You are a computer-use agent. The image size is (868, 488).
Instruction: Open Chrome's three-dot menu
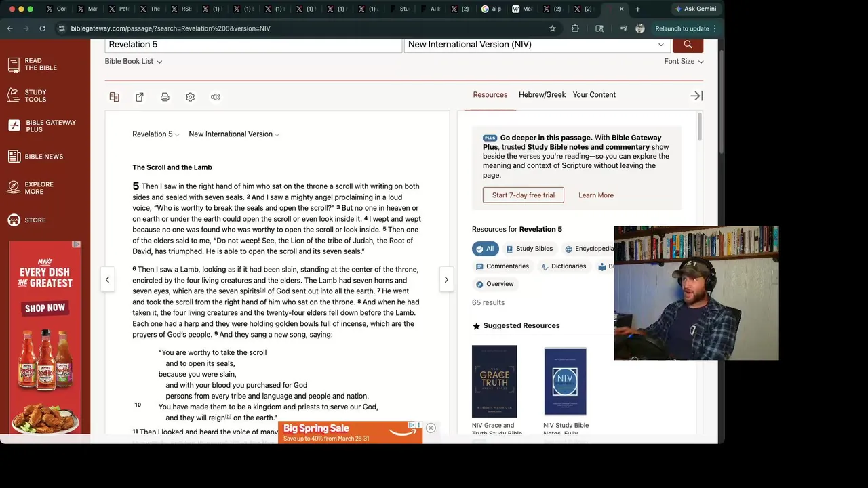coord(715,28)
